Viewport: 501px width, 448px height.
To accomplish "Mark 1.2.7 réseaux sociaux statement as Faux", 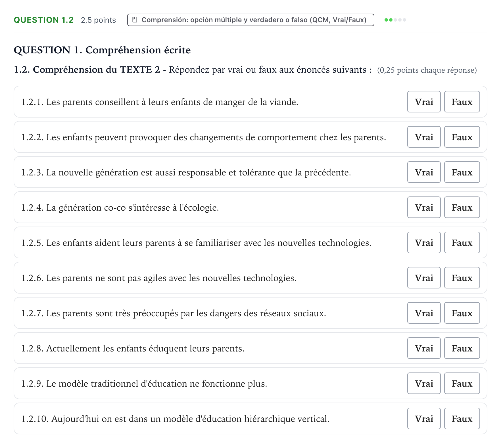I will point(462,313).
